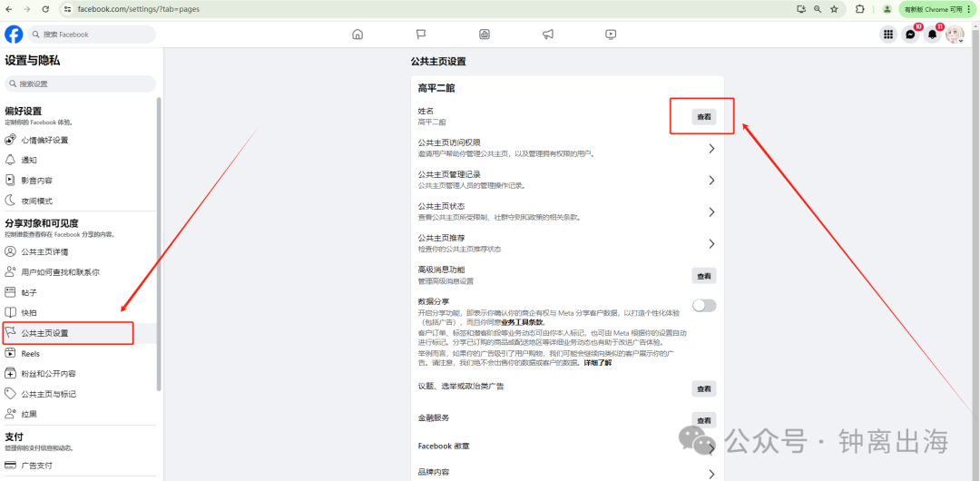Open 粉丝和公开内容 in the sidebar
The height and width of the screenshot is (481, 980).
point(78,373)
